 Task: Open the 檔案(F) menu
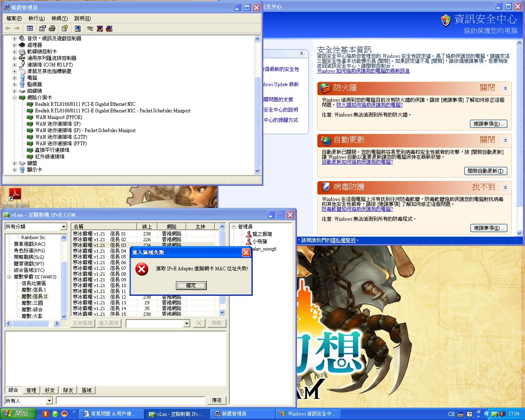coord(14,18)
